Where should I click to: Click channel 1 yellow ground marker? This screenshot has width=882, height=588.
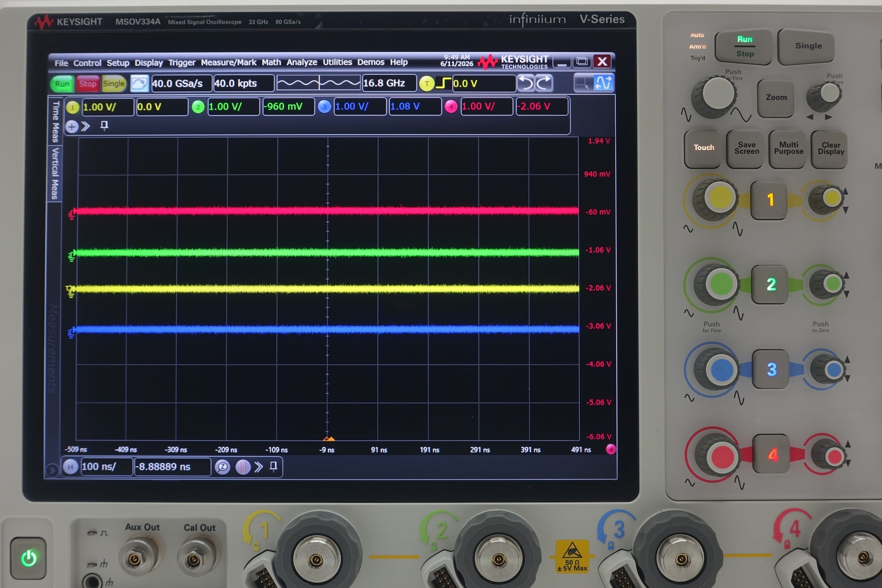[71, 292]
